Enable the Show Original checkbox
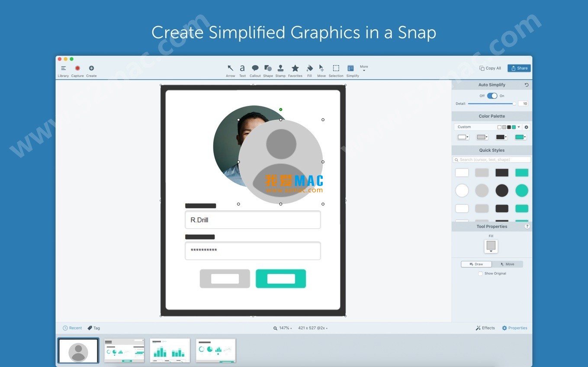This screenshot has height=367, width=588. click(x=480, y=274)
